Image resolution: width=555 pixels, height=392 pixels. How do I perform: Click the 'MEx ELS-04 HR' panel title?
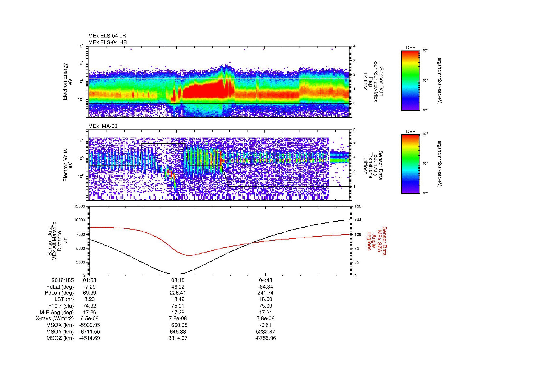click(107, 42)
